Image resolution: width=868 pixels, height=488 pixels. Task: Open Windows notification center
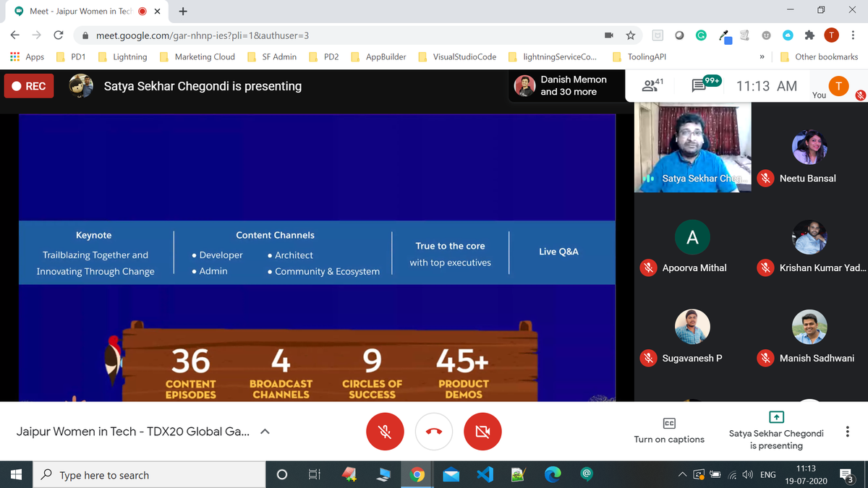pos(848,474)
